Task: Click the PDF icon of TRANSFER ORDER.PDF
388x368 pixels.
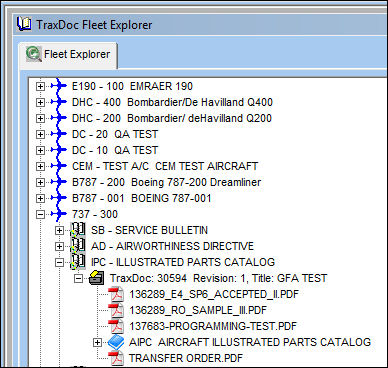Action: point(116,358)
